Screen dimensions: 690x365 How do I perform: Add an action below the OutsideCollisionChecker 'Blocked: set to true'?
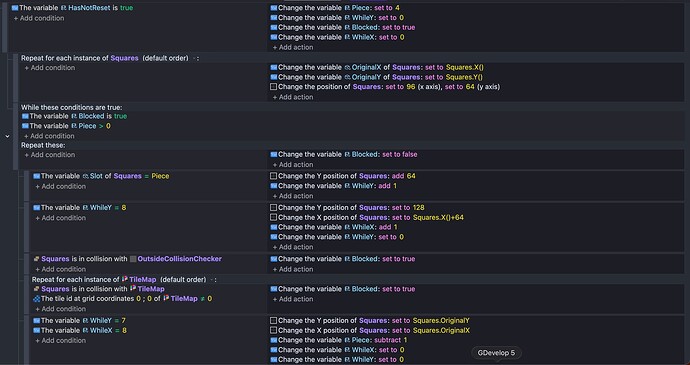293,269
